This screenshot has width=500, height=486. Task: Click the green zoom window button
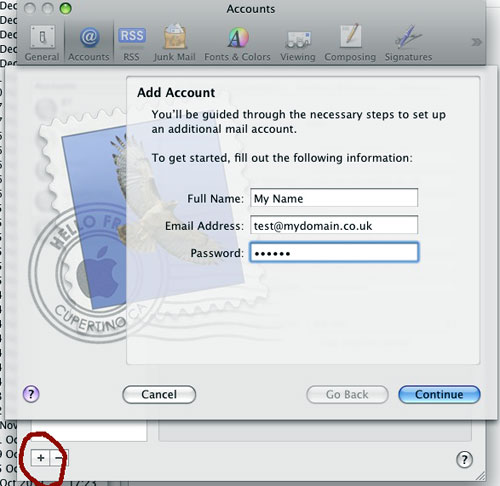tap(65, 8)
